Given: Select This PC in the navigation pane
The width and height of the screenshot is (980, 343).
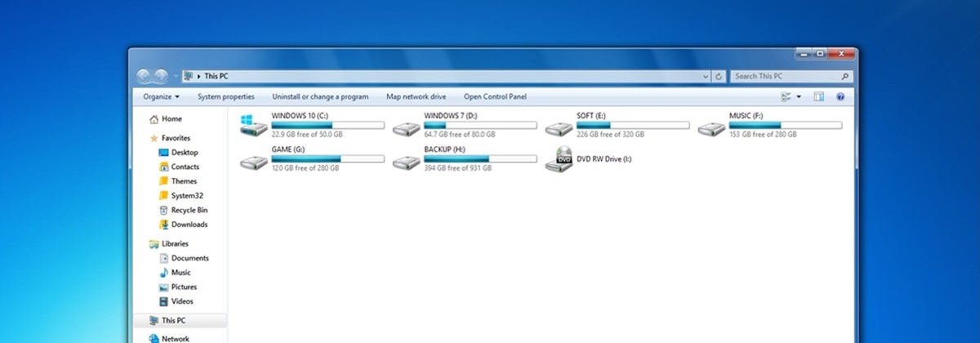Looking at the screenshot, I should click(x=180, y=321).
